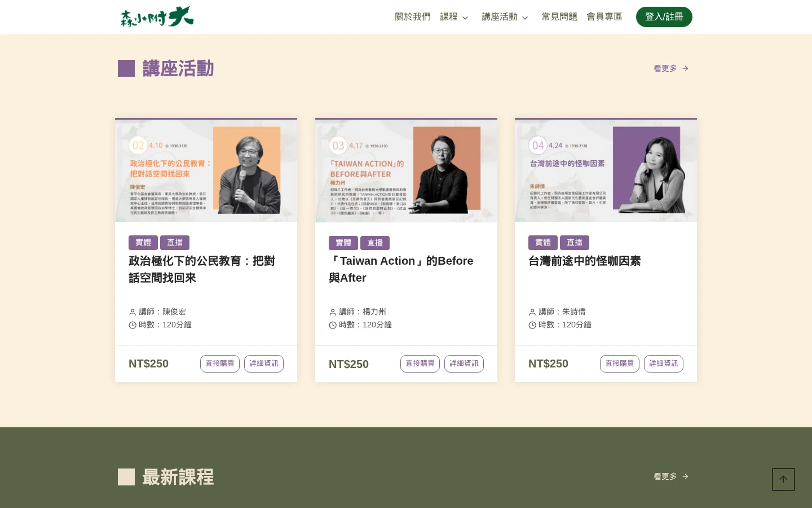Click the clock icon in 楊力州's card
Image resolution: width=812 pixels, height=508 pixels.
333,325
